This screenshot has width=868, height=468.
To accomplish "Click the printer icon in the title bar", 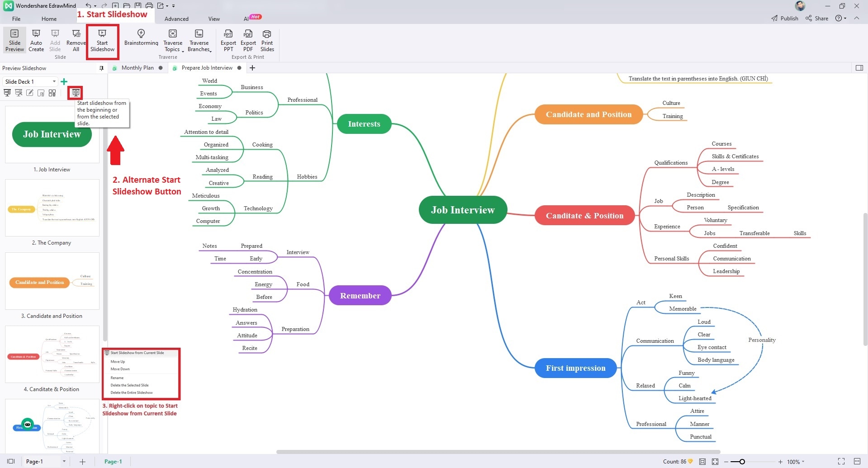I will 149,6.
